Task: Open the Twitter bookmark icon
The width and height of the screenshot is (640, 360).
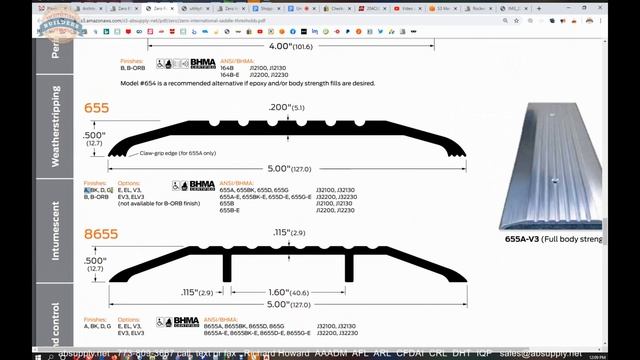Action: click(x=380, y=31)
